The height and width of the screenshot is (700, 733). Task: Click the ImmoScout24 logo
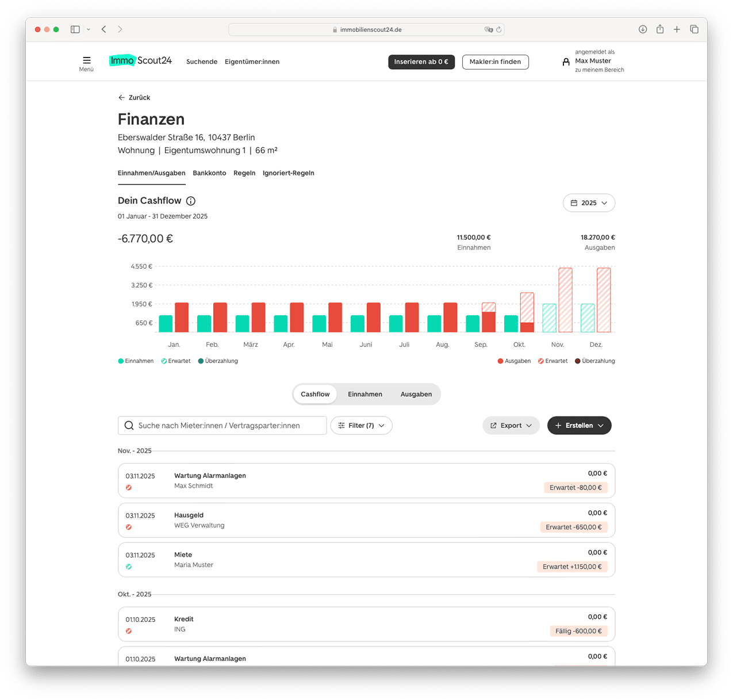pyautogui.click(x=141, y=60)
